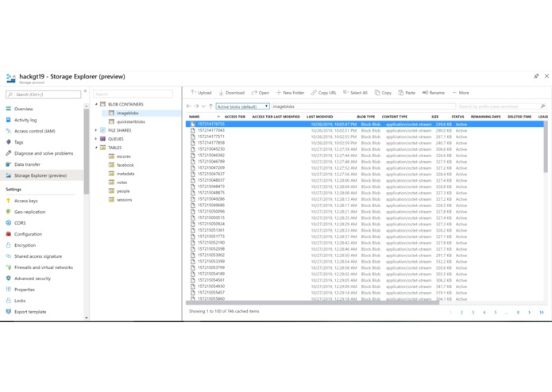The width and height of the screenshot is (552, 392).
Task: Select the imageblobs container
Action: [127, 113]
